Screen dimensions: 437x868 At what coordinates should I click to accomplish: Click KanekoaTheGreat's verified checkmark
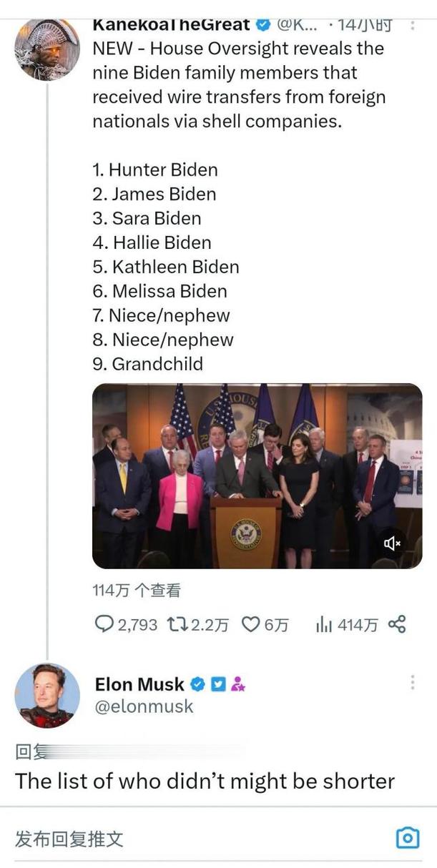click(x=262, y=25)
